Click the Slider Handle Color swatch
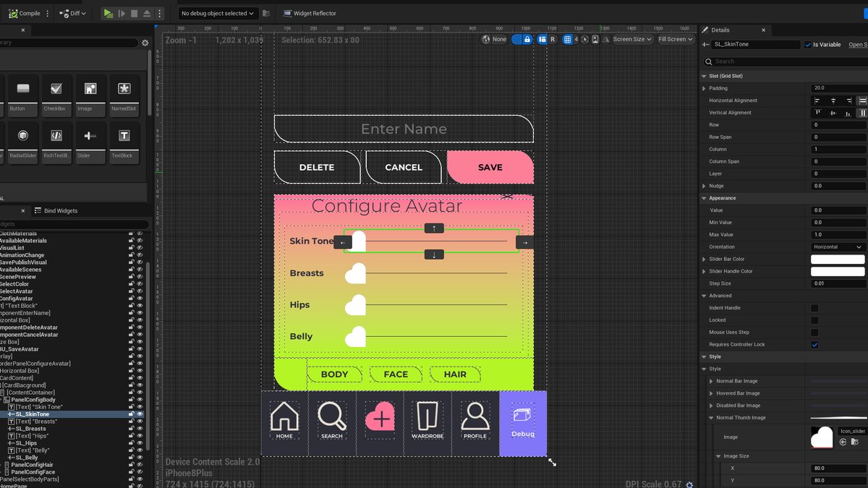The width and height of the screenshot is (868, 488). (x=838, y=271)
